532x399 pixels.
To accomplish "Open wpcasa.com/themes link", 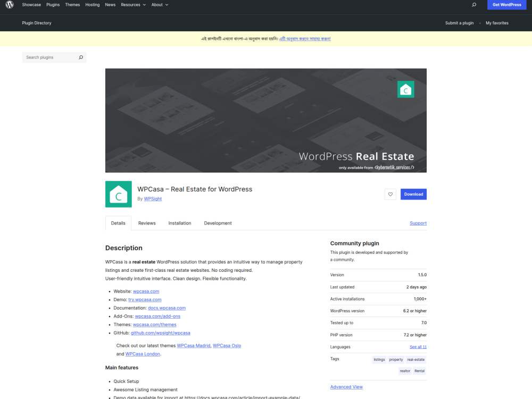I will coord(154,325).
